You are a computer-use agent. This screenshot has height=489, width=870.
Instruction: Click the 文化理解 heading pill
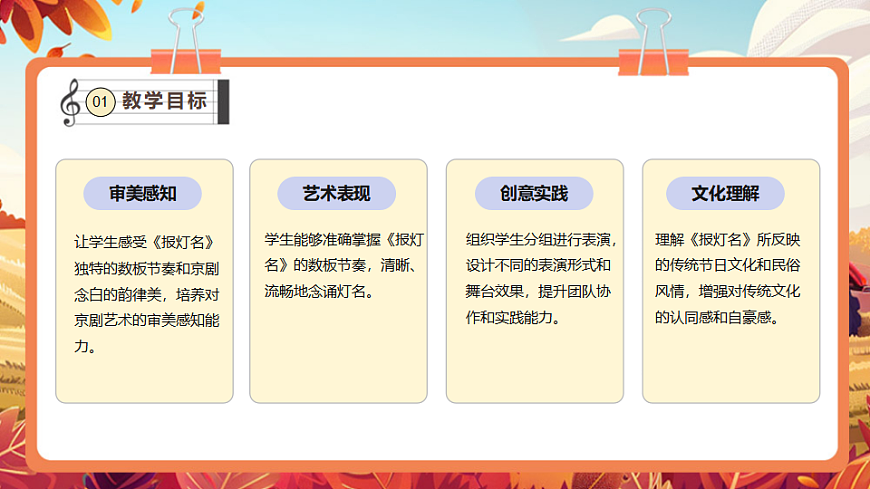(x=725, y=193)
